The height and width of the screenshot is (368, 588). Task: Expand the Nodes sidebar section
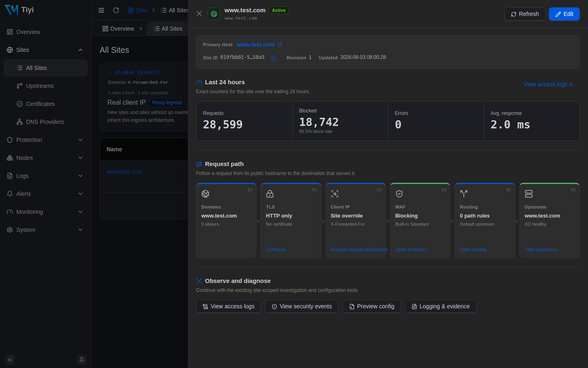click(x=45, y=158)
